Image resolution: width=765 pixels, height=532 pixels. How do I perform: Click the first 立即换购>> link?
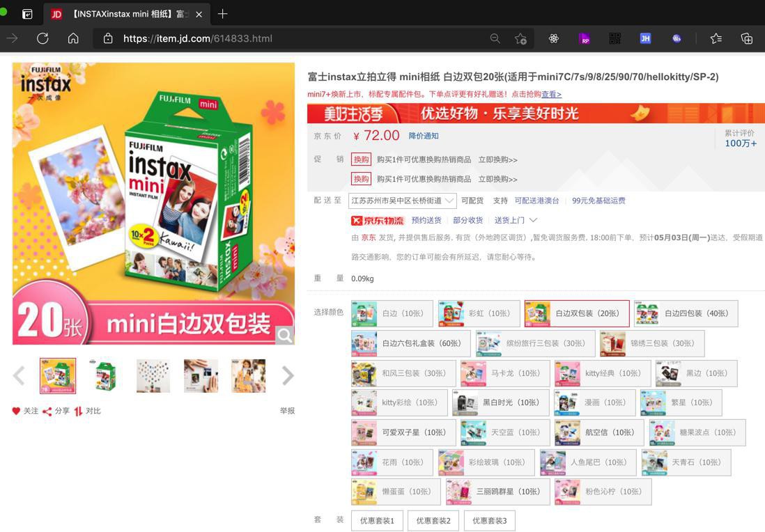(x=497, y=160)
